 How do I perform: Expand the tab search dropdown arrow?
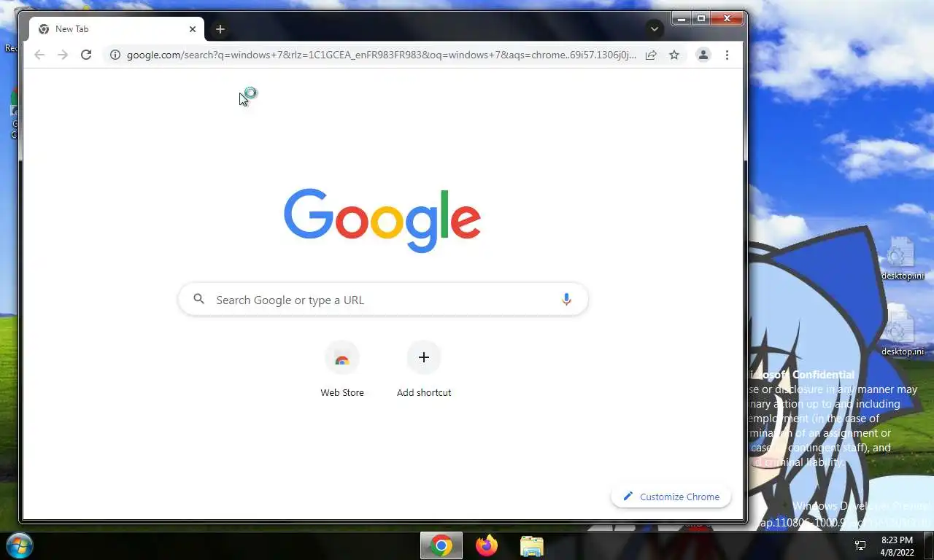click(655, 29)
